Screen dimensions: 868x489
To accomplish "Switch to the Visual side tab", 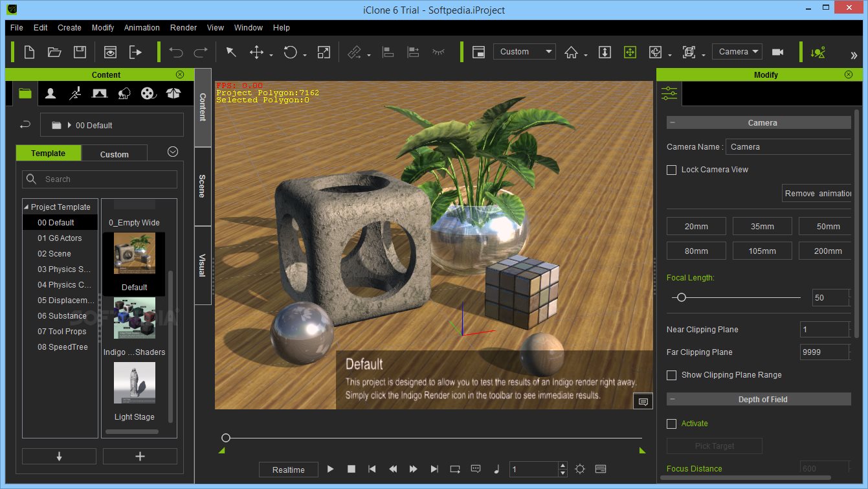I will click(203, 265).
